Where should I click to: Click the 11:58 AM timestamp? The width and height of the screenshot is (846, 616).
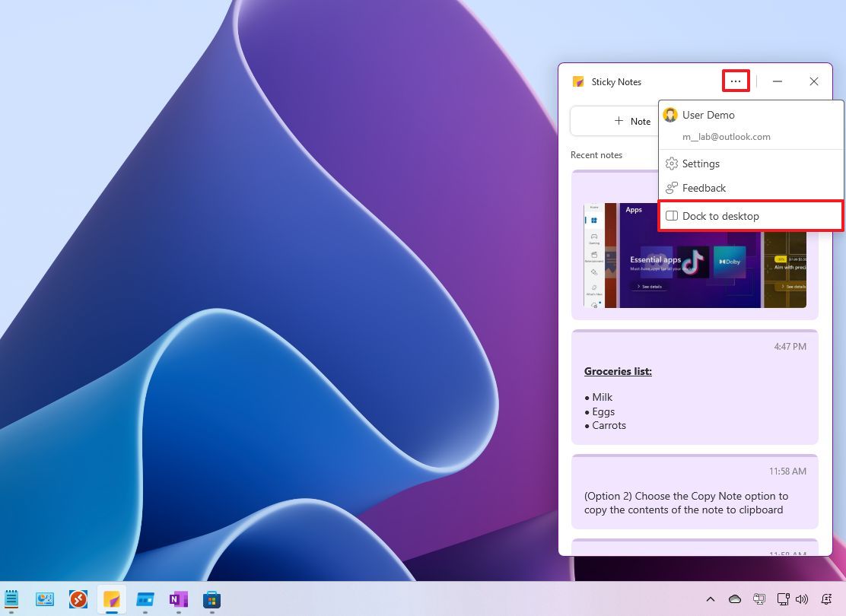pyautogui.click(x=787, y=471)
